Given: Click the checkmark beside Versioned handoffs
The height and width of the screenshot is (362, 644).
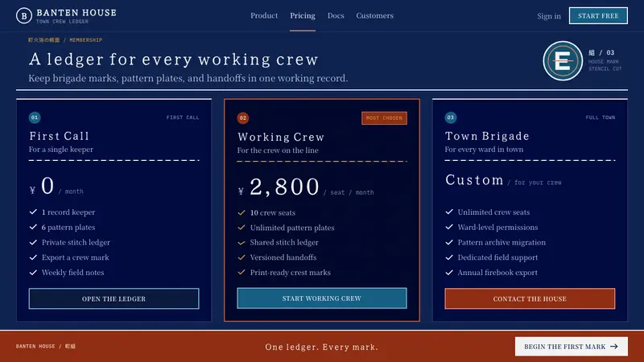Looking at the screenshot, I should tap(242, 257).
